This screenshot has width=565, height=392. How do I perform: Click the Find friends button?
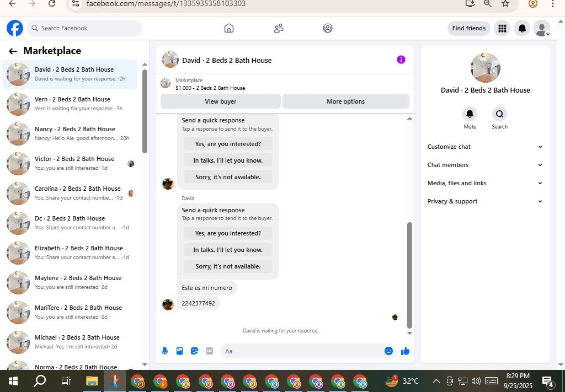tap(469, 28)
